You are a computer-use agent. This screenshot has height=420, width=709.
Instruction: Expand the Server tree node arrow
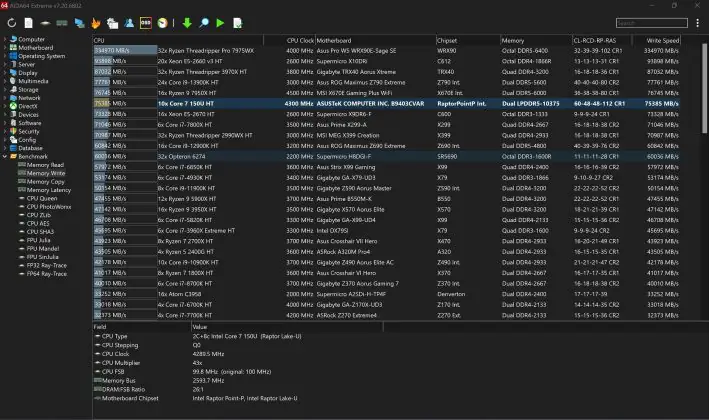[x=5, y=64]
